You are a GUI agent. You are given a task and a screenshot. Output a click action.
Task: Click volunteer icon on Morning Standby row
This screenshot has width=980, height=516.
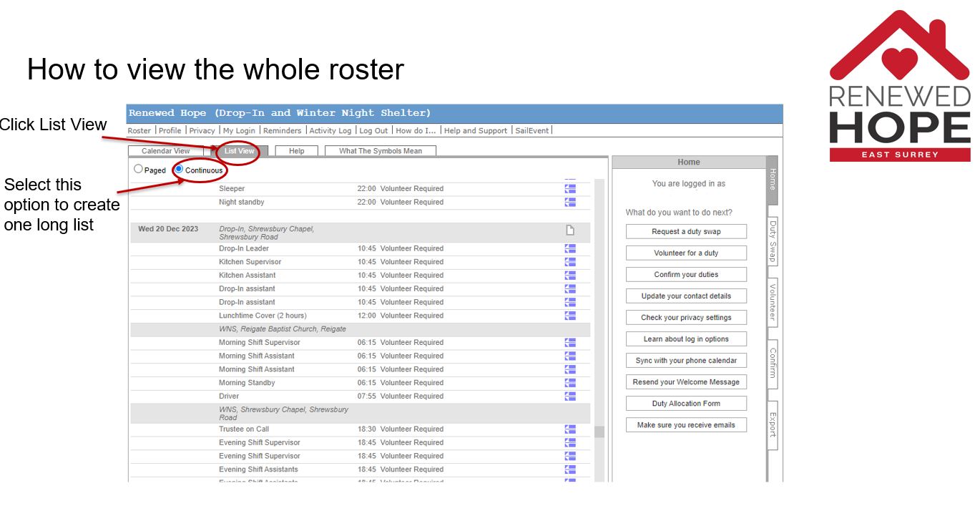click(x=570, y=383)
